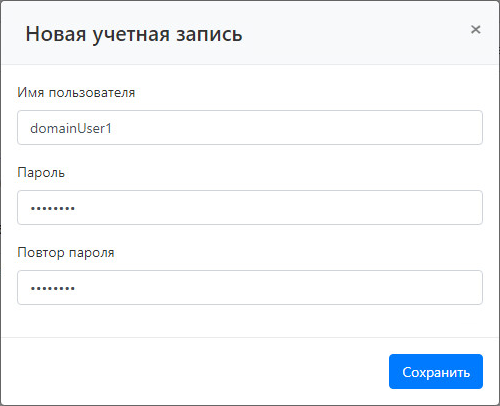Click the footer area left of Сохранить
The image size is (500, 406).
pos(193,371)
